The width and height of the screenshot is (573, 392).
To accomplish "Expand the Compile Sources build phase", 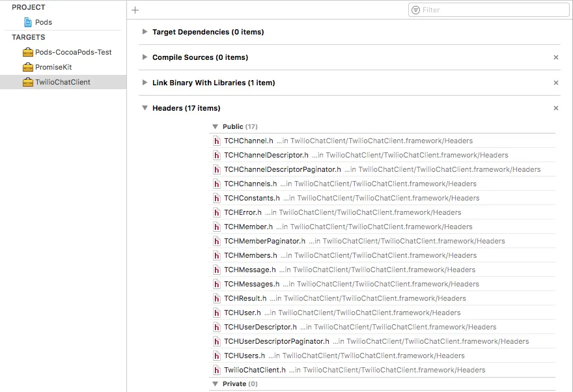I will coord(145,57).
